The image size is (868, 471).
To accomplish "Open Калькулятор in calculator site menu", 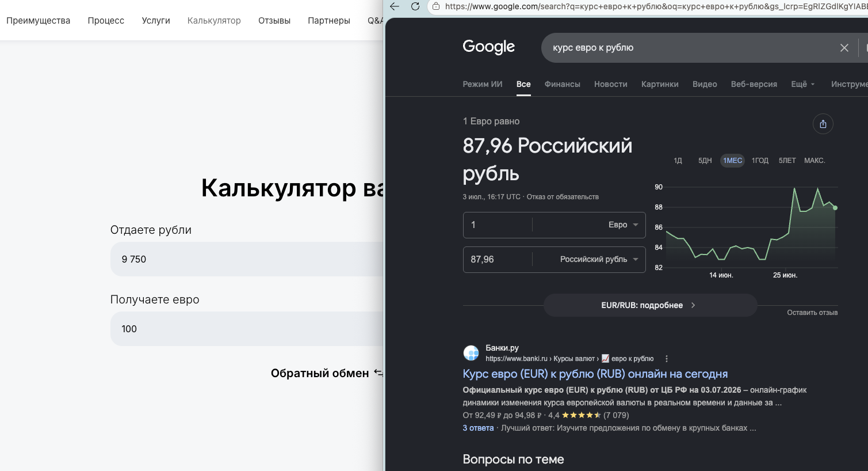I will click(x=214, y=20).
